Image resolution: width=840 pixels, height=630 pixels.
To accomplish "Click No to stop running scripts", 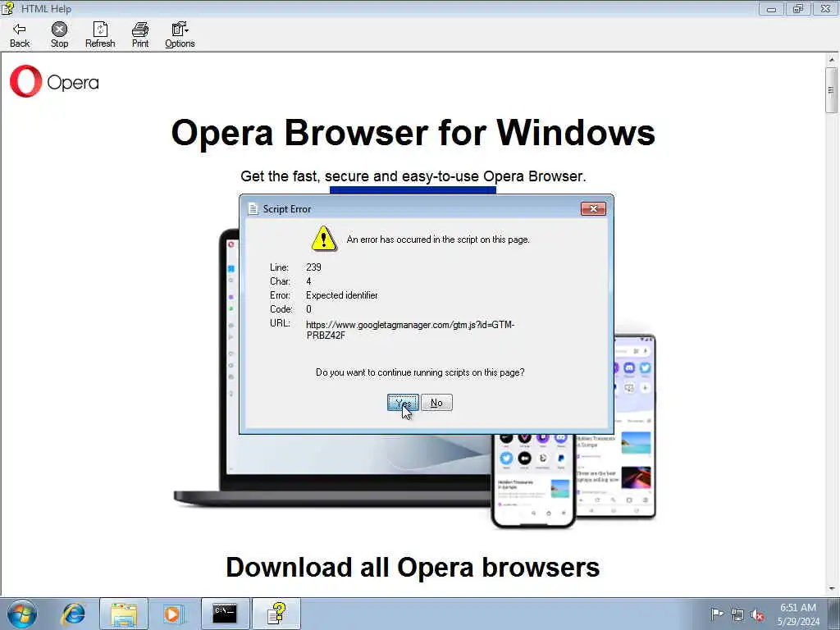I will point(436,403).
